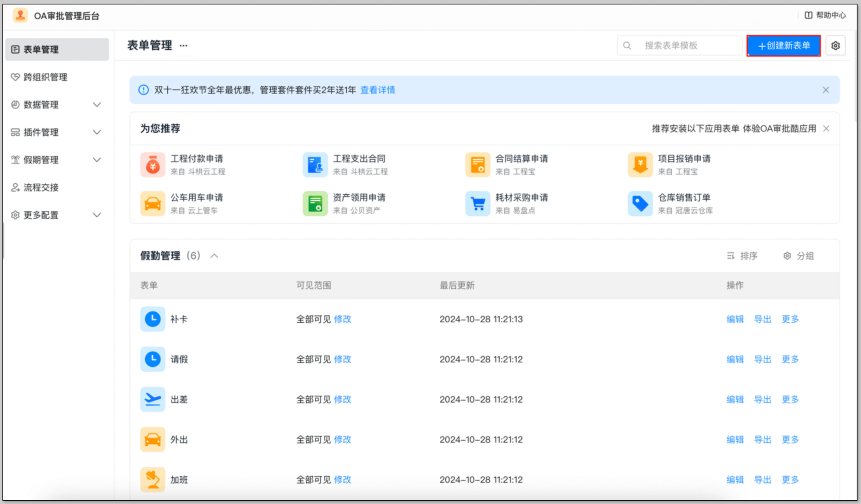
Task: Select the 耗材采购申请 shopping cart icon
Action: [x=478, y=204]
